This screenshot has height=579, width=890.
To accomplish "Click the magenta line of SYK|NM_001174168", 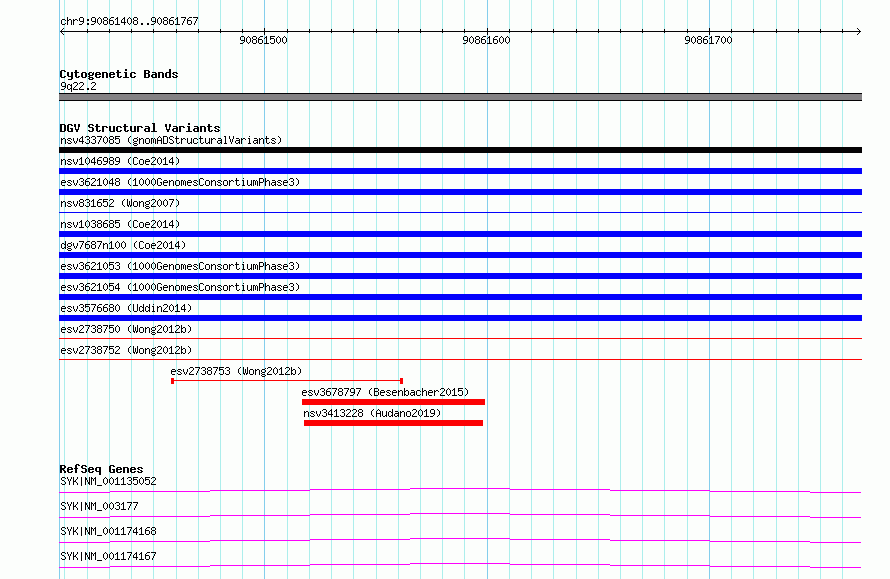I will 460,540.
